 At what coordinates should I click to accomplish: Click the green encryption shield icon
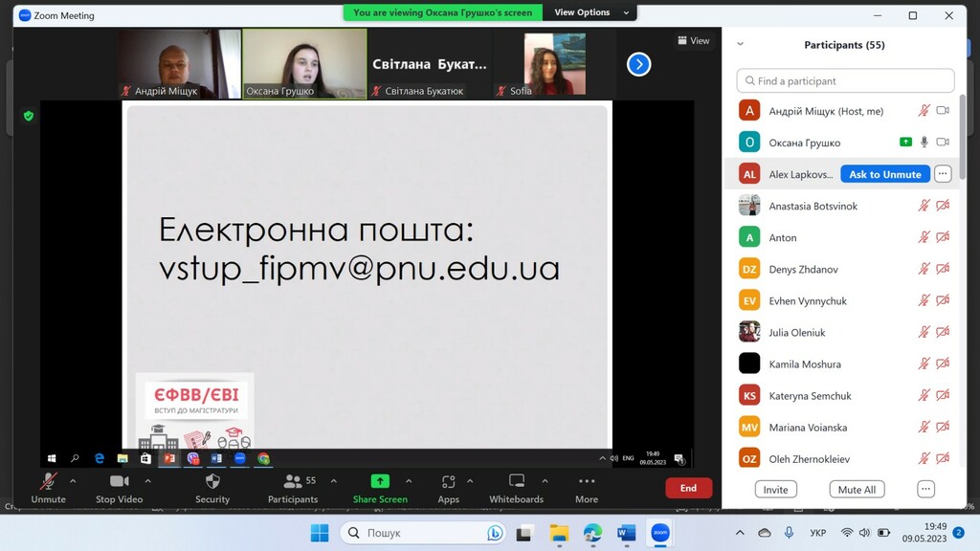29,116
